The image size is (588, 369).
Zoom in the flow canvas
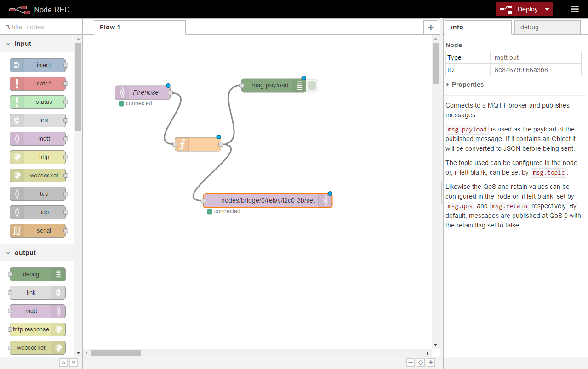coord(431,363)
